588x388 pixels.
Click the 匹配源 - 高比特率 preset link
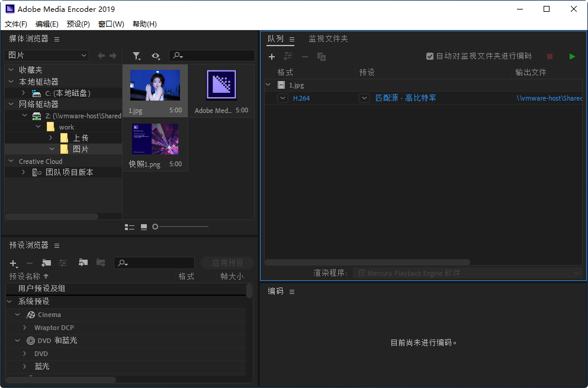tap(406, 98)
